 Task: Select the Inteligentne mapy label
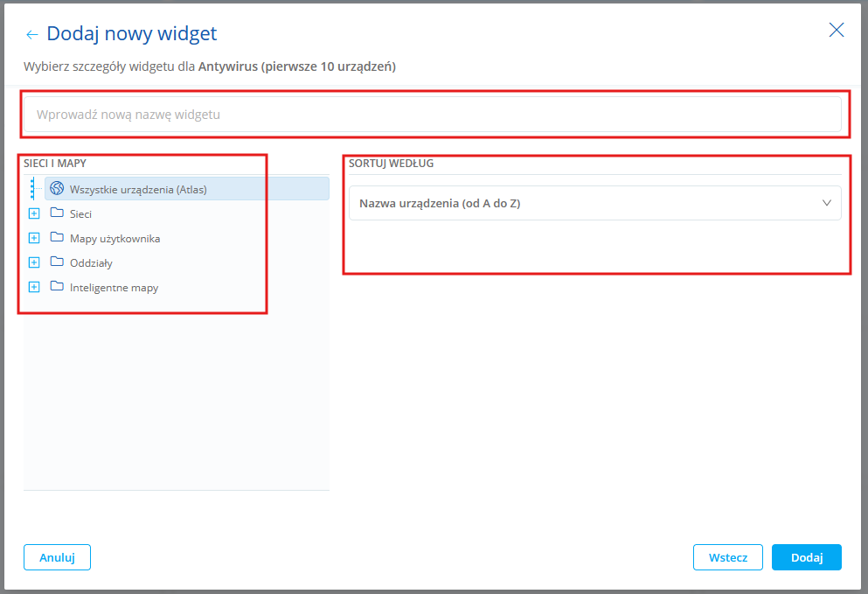tap(114, 287)
